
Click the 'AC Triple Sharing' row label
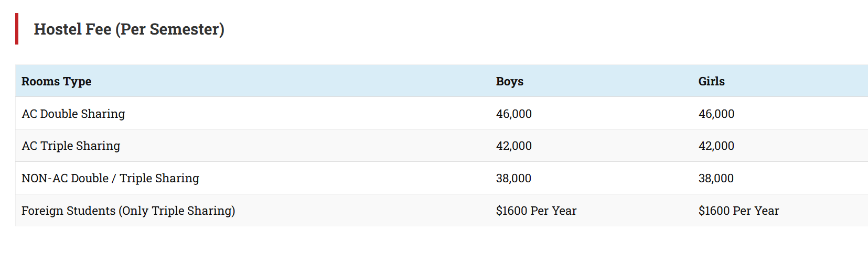pos(71,146)
